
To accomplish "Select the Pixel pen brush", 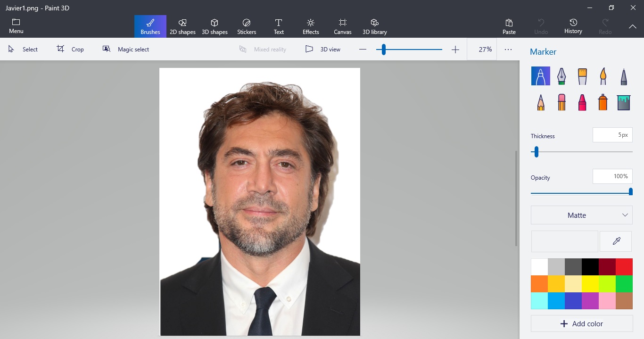I will coord(624,76).
